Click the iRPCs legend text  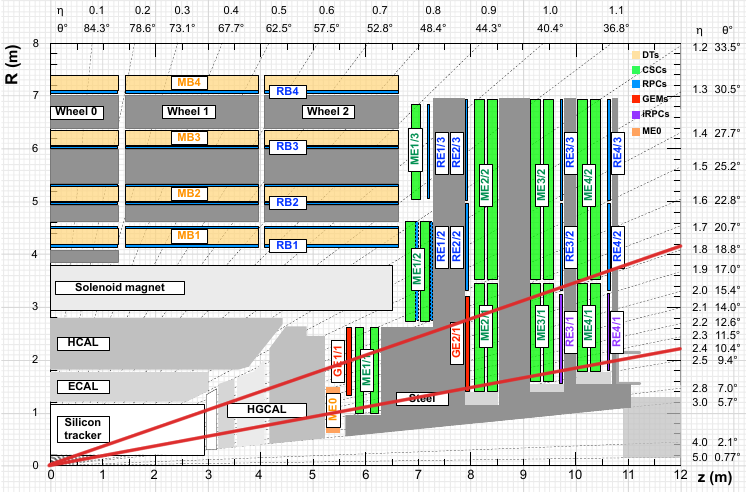tap(656, 114)
